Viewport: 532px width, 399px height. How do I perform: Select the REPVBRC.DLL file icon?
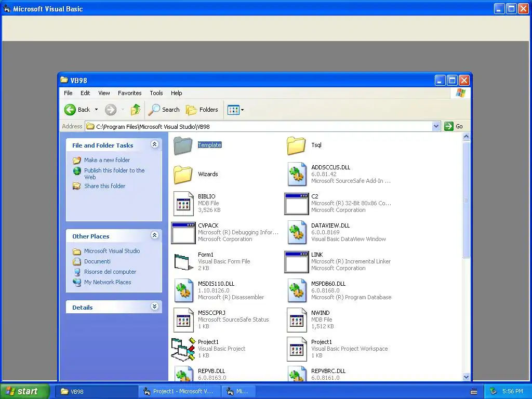click(297, 373)
